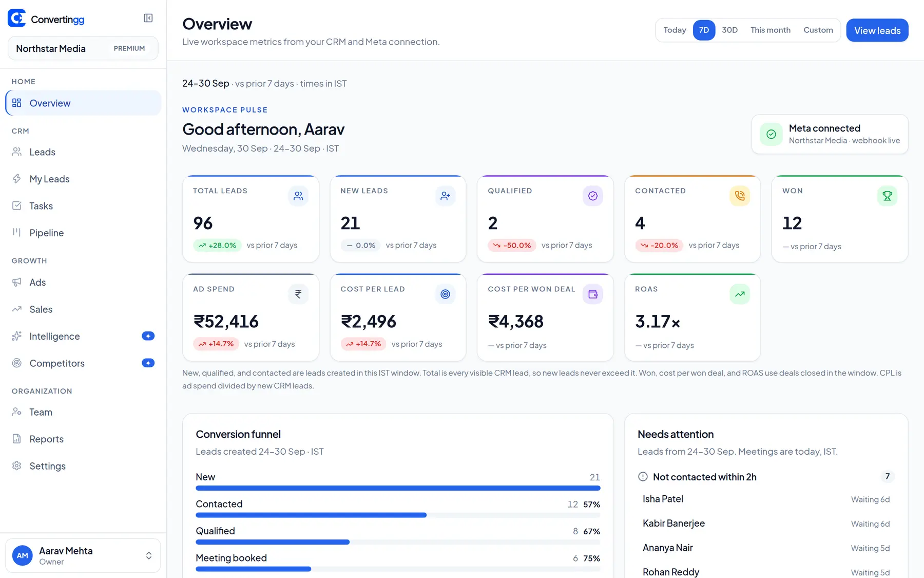The height and width of the screenshot is (578, 924).
Task: Click the Cost Per Won Deal wallet icon
Action: (x=593, y=294)
